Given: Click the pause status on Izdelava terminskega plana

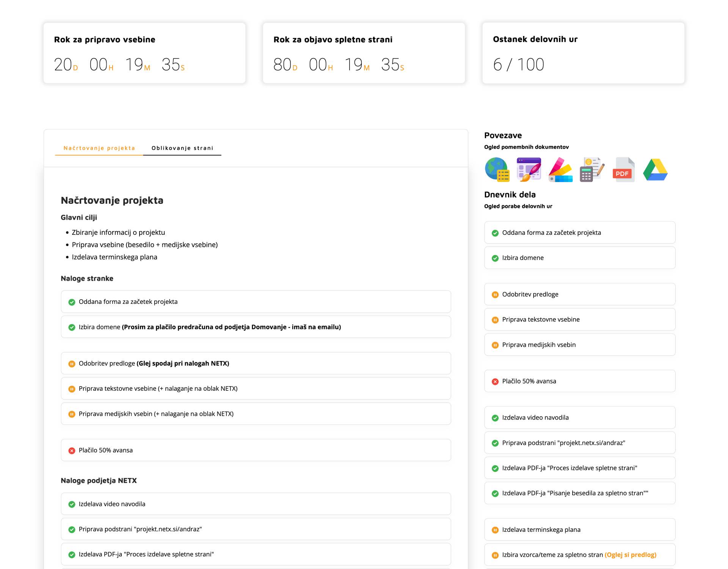Looking at the screenshot, I should point(495,530).
